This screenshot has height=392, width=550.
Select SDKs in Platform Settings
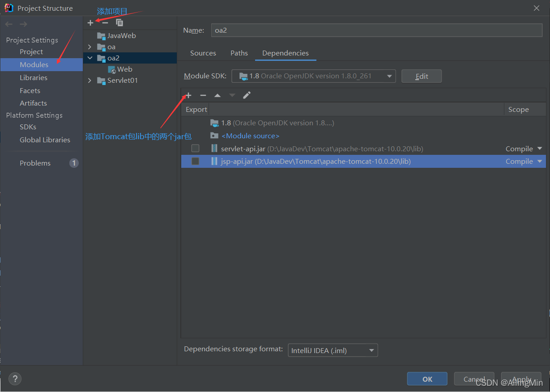point(28,127)
